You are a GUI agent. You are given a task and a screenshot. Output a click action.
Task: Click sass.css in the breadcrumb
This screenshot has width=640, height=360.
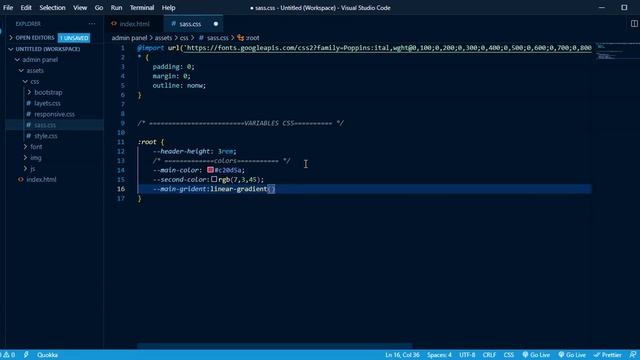(218, 38)
